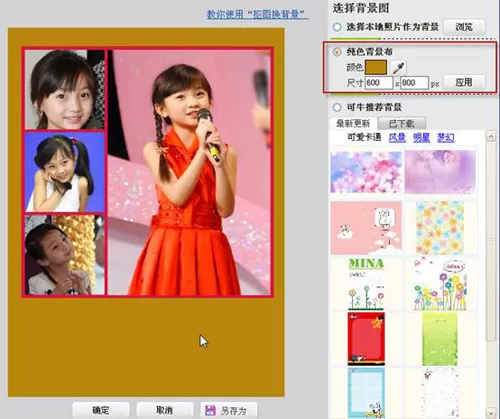The height and width of the screenshot is (419, 500).
Task: Click the top-left girl portrait photo
Action: pyautogui.click(x=65, y=90)
